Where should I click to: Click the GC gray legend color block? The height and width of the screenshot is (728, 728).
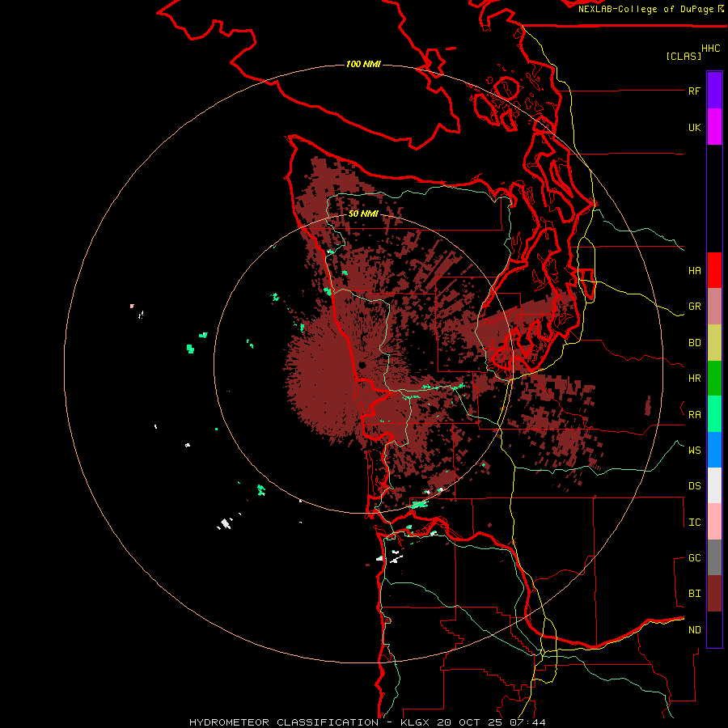714,557
